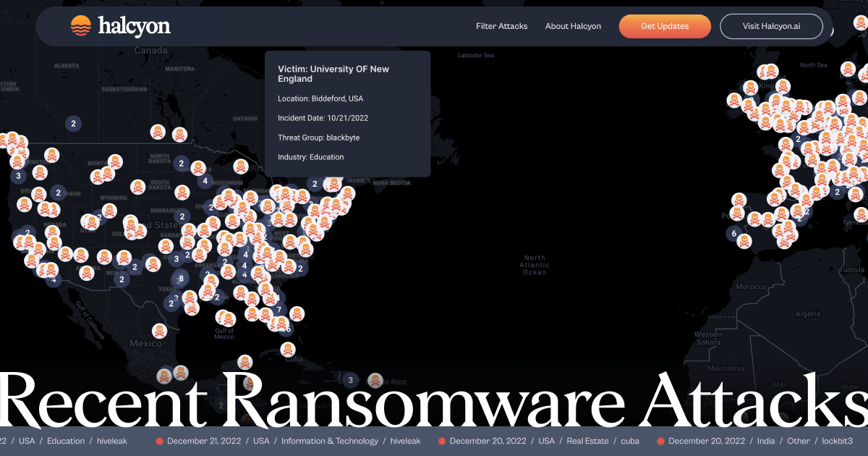
Task: Open the 3 cluster in Washington state
Action: point(18,176)
